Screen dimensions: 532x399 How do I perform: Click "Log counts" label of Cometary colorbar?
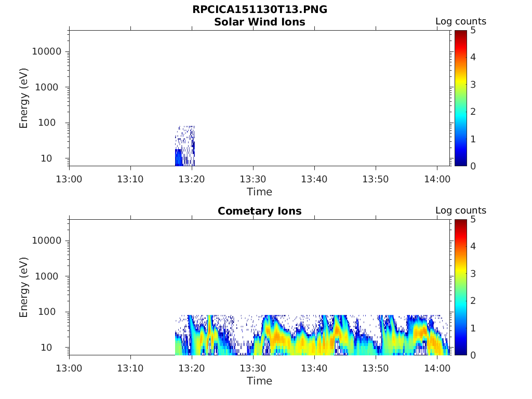point(461,210)
